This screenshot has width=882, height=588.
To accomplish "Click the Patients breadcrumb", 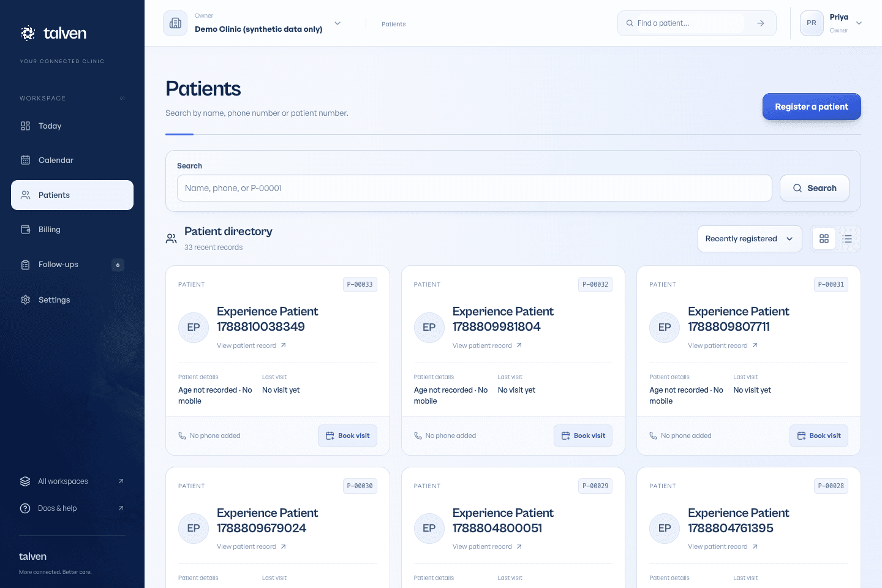I will click(x=393, y=24).
